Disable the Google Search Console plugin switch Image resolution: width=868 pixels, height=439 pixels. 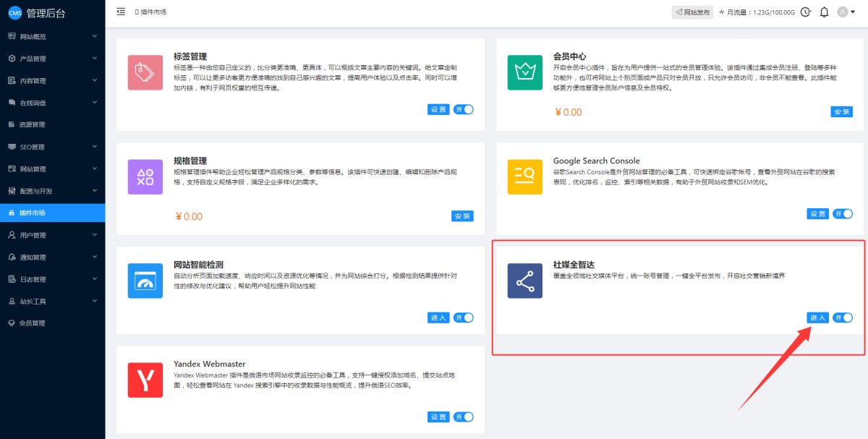click(843, 213)
